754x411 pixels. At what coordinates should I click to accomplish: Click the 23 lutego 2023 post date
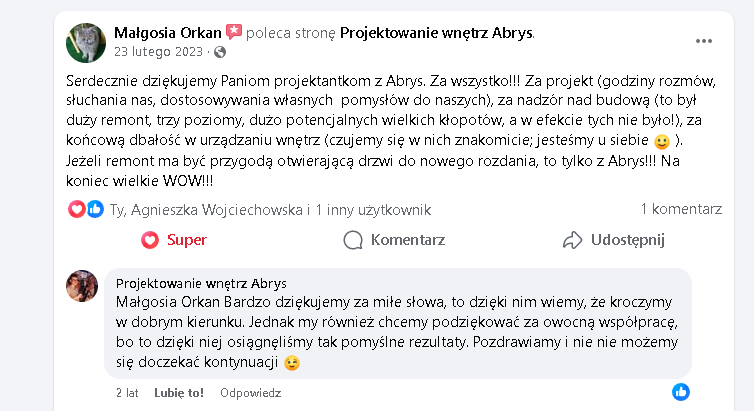click(160, 51)
